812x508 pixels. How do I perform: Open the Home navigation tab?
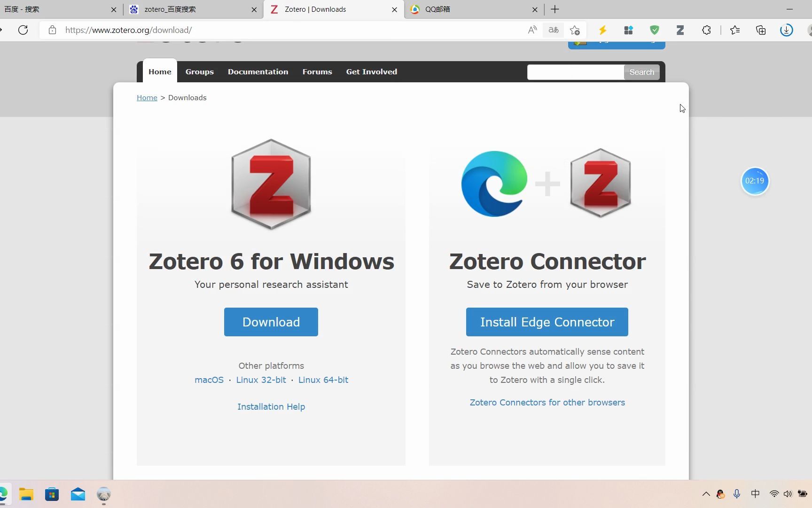pyautogui.click(x=160, y=71)
